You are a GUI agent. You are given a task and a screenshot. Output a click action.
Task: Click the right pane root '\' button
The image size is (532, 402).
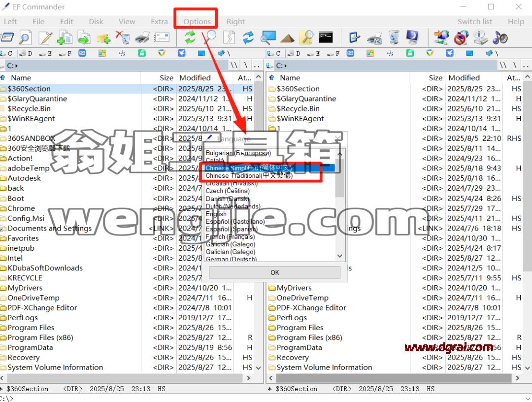pyautogui.click(x=515, y=66)
